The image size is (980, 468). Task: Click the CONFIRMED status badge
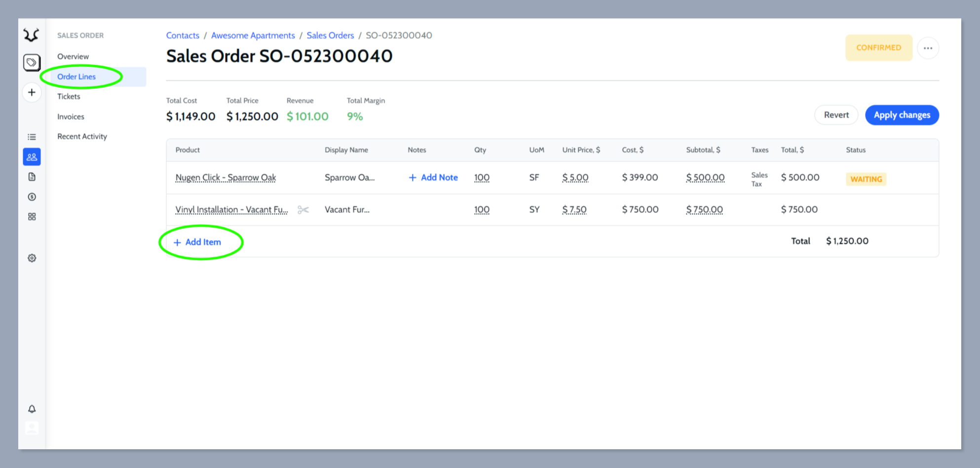pyautogui.click(x=878, y=48)
